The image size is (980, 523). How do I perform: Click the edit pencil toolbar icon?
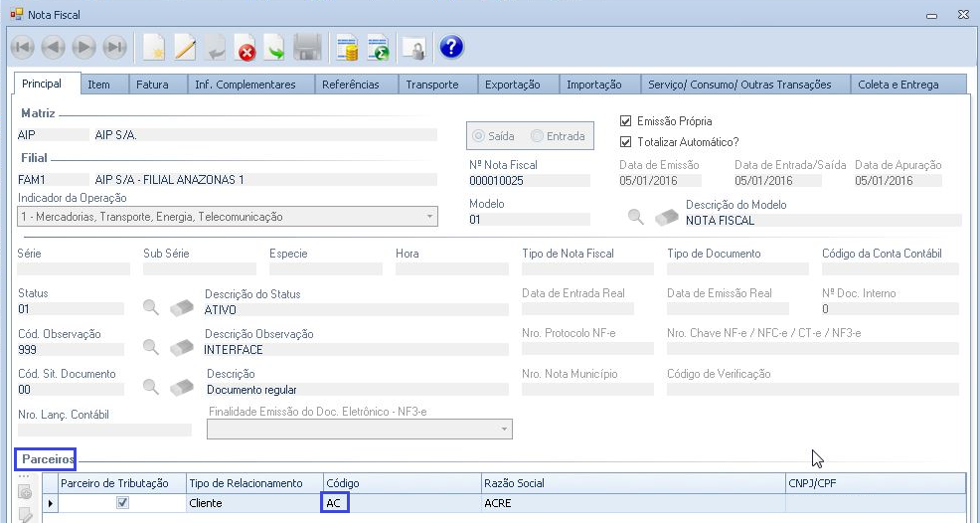coord(185,47)
